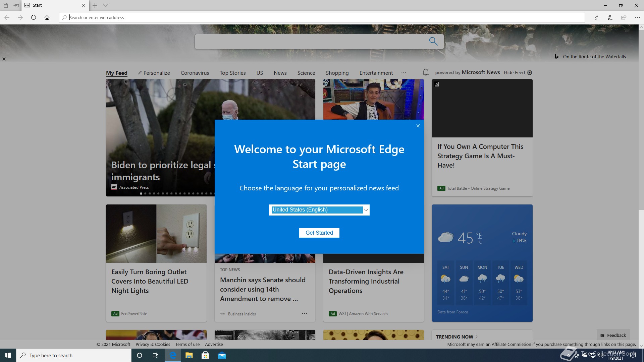Open Biden immigrants headline story
Viewport: 644px width, 362px height.
point(163,171)
